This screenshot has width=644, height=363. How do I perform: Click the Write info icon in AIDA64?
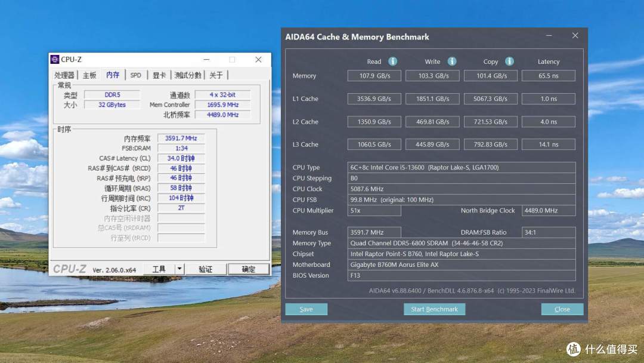pyautogui.click(x=452, y=61)
